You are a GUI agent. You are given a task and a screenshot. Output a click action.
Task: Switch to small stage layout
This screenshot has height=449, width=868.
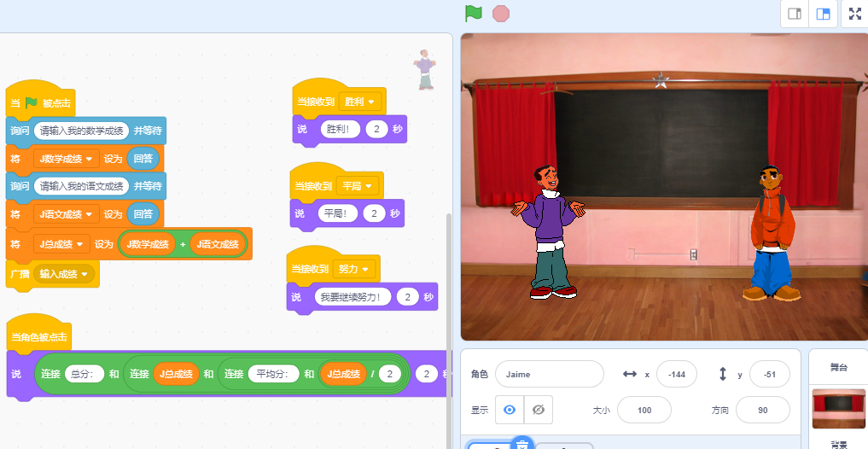tap(795, 14)
